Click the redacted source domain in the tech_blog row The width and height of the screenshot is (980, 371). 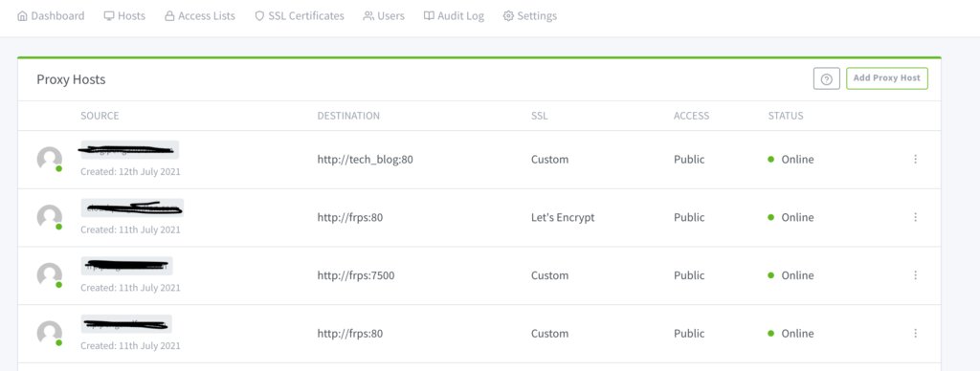tap(129, 150)
